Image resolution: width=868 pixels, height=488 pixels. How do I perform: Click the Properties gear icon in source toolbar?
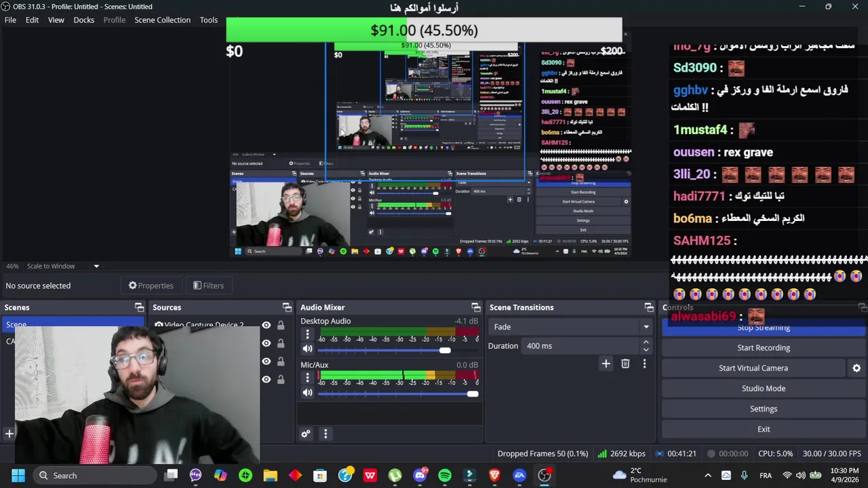click(x=133, y=285)
